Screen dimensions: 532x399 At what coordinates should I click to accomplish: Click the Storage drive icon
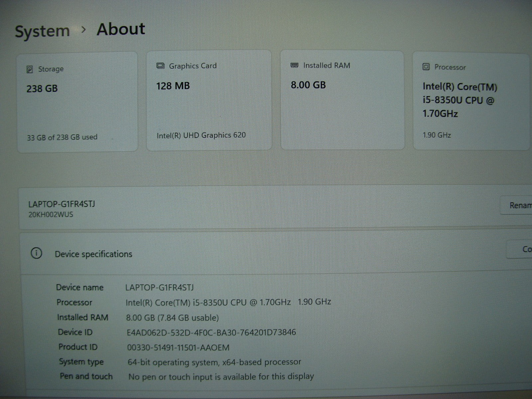(x=30, y=69)
